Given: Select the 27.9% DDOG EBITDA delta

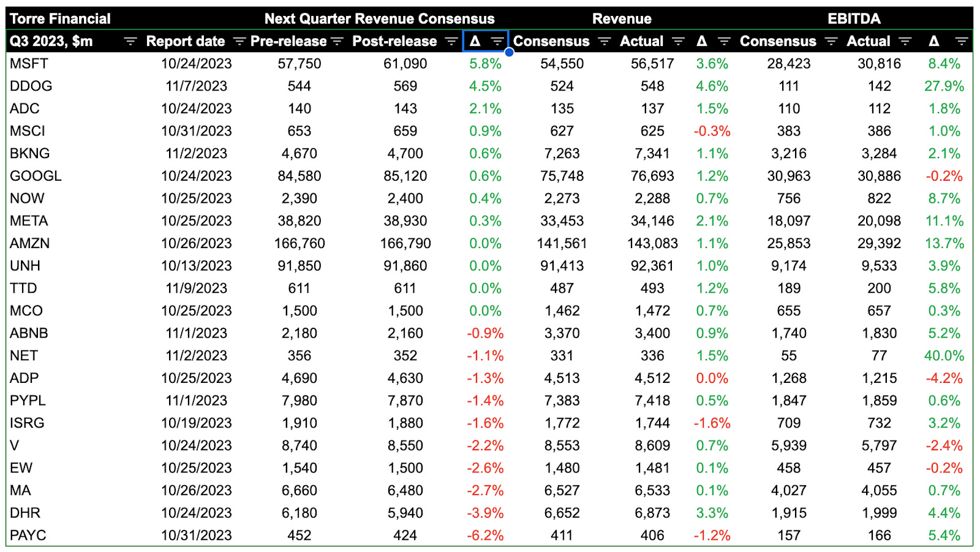Looking at the screenshot, I should point(944,86).
